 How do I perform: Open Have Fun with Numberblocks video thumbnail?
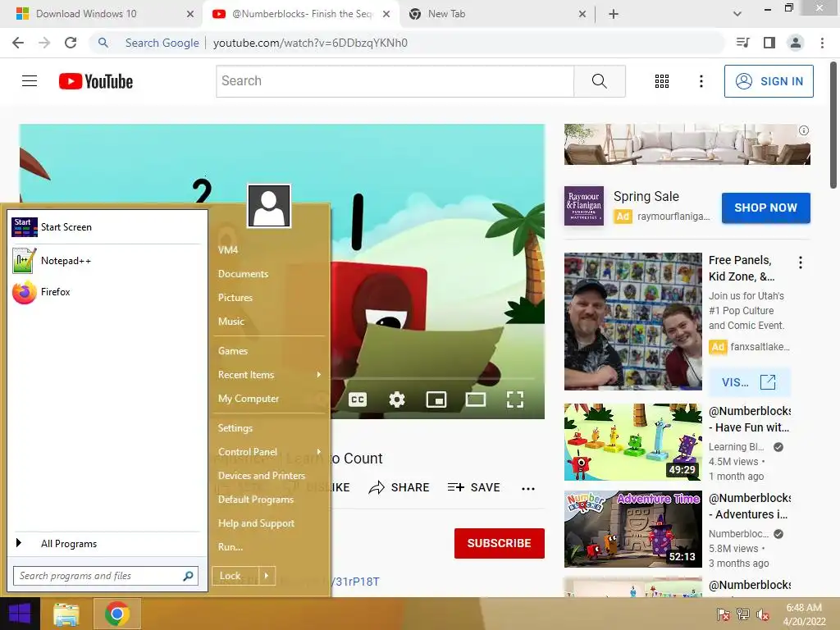tap(632, 442)
